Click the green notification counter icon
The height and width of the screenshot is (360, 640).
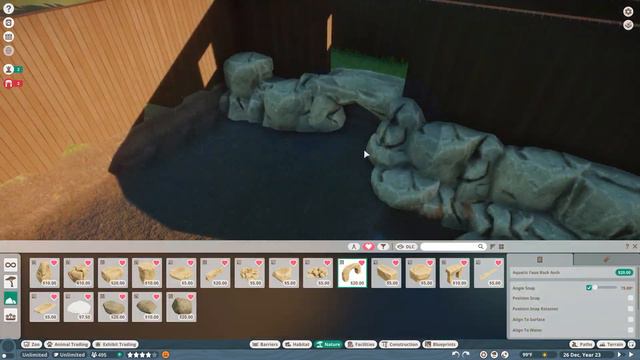(x=13, y=69)
